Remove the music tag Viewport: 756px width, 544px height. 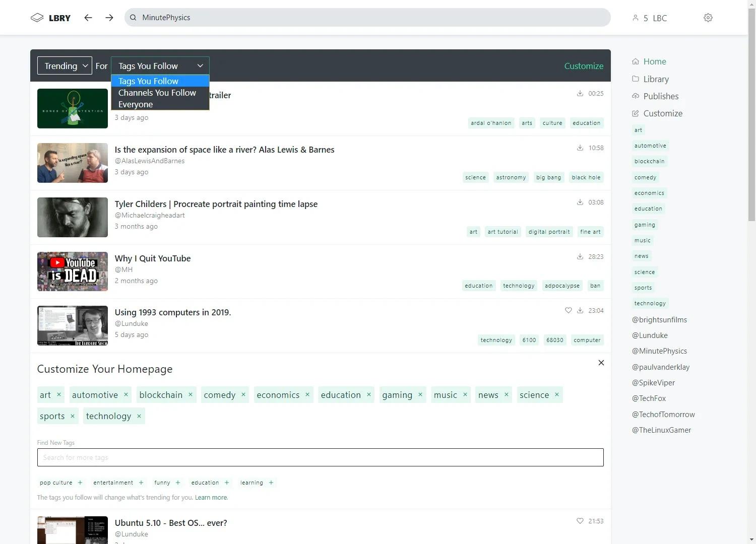point(465,394)
